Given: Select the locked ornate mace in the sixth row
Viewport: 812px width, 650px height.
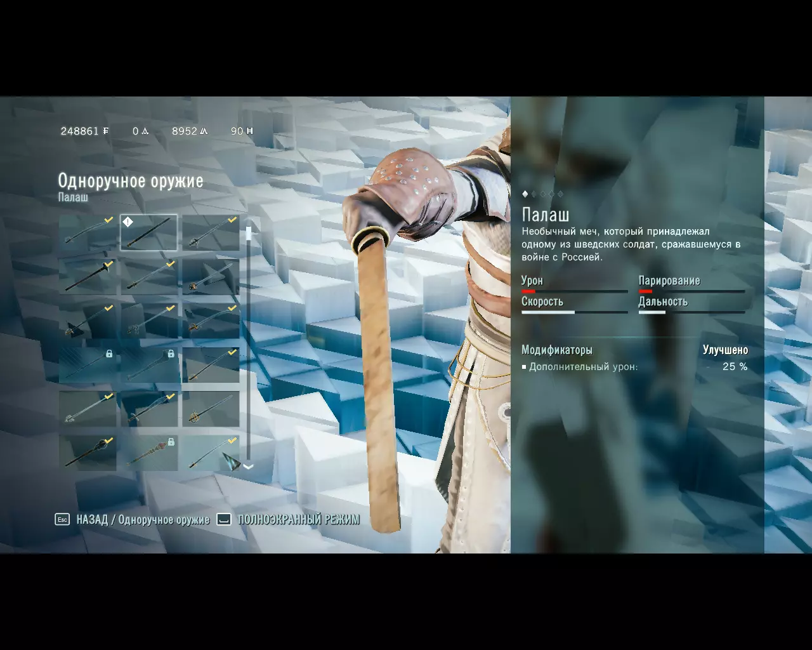Looking at the screenshot, I should 149,453.
